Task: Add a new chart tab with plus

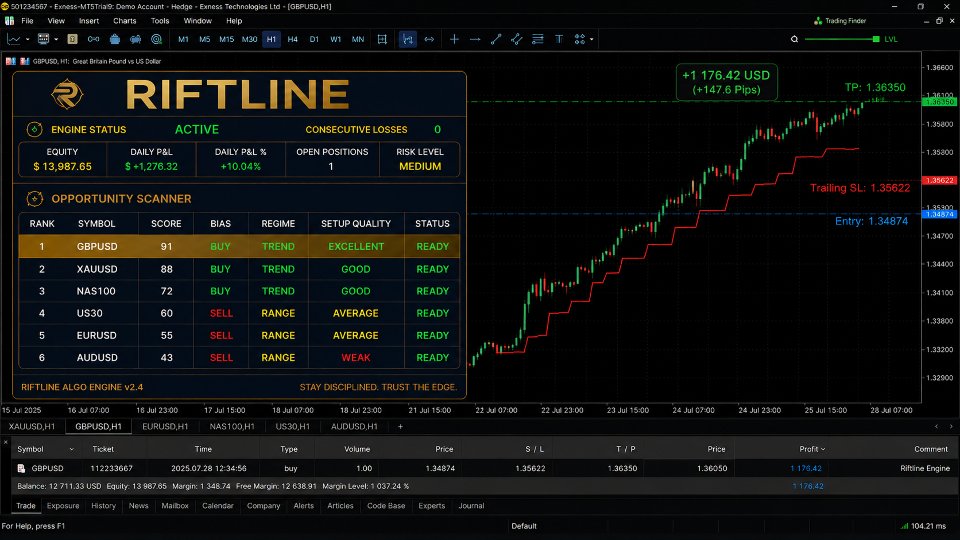Action: click(400, 426)
